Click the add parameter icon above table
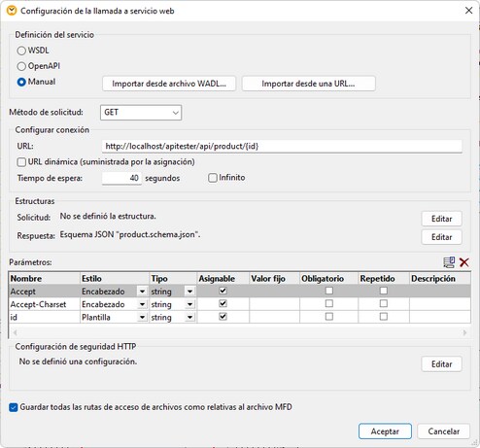 (x=449, y=262)
